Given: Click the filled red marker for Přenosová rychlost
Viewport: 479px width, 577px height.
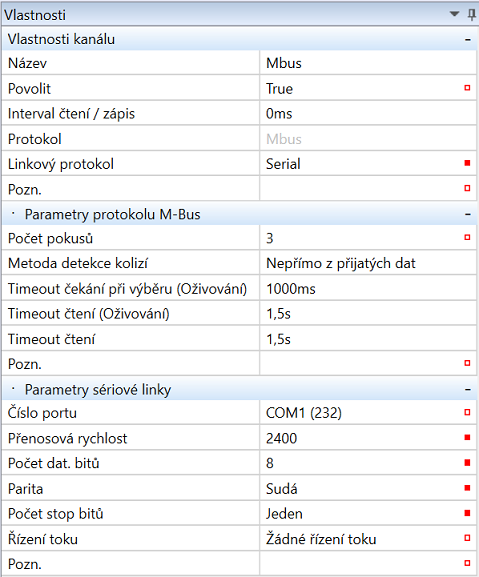Looking at the screenshot, I should tap(467, 438).
